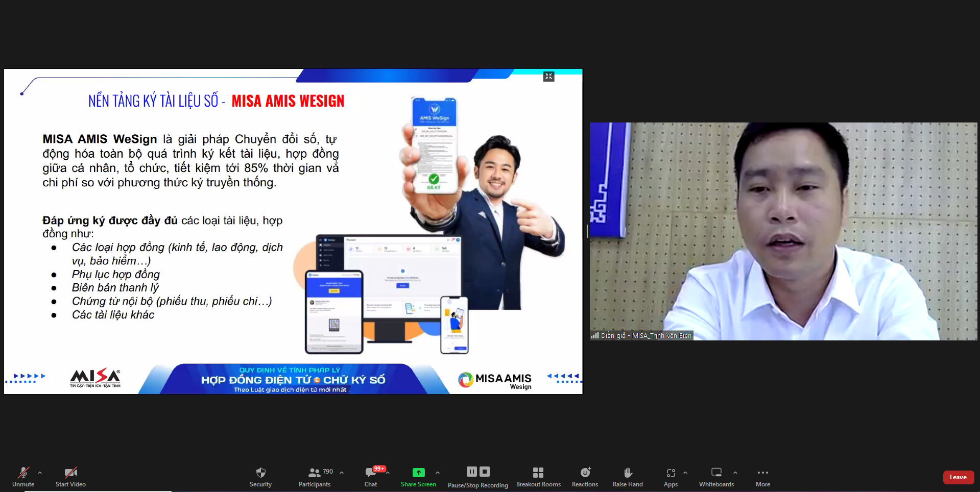The height and width of the screenshot is (492, 980).
Task: Raise Hand in the meeting
Action: click(628, 473)
